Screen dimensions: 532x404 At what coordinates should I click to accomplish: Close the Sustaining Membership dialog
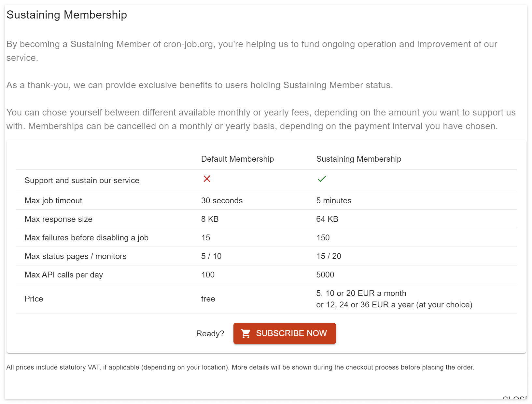pyautogui.click(x=515, y=399)
